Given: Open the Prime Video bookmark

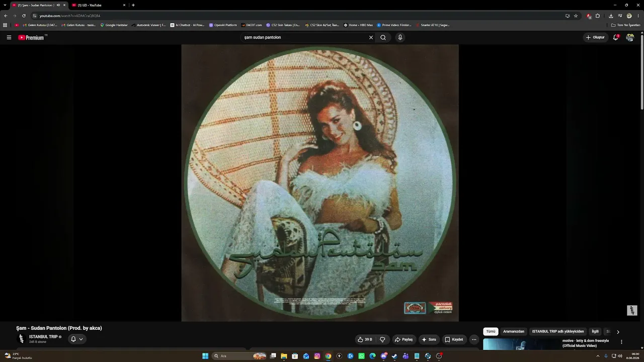Looking at the screenshot, I should click(x=394, y=25).
